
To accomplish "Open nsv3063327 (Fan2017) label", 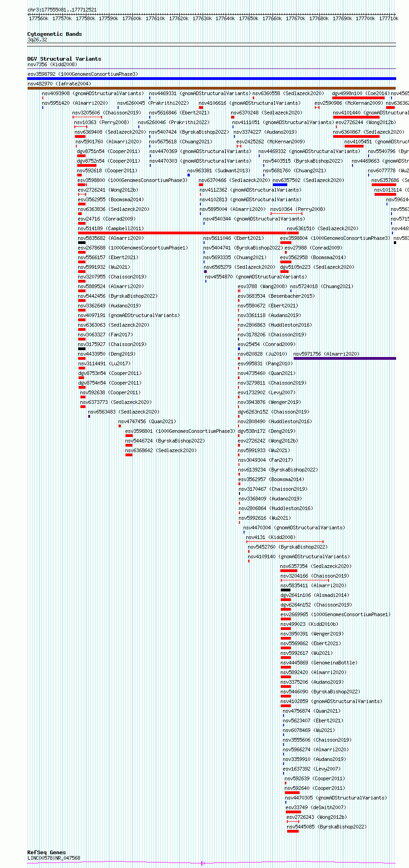I will pos(105,335).
